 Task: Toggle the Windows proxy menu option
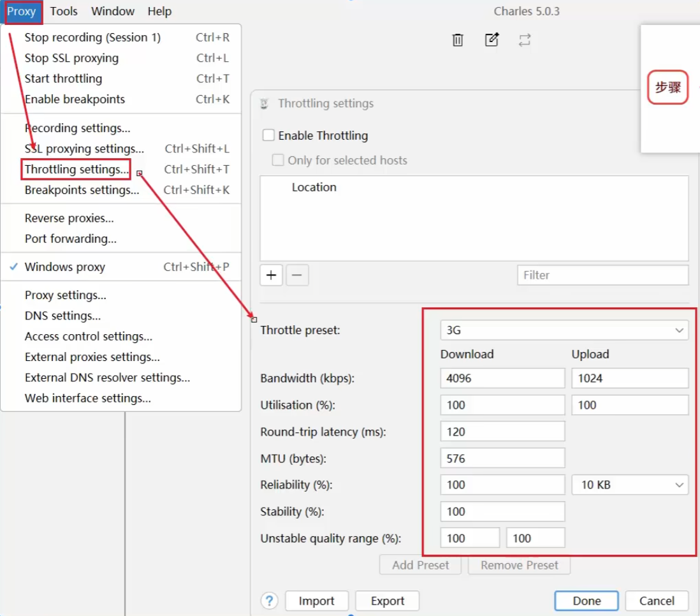click(65, 267)
